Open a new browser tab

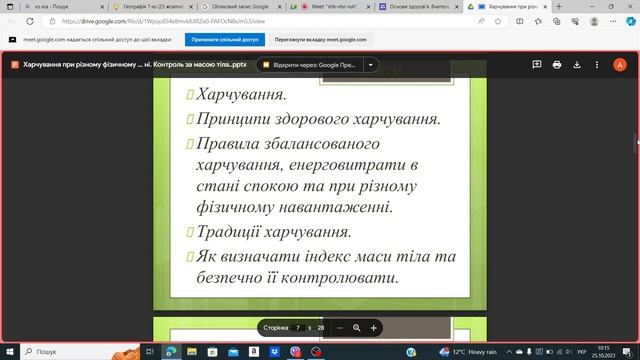click(x=559, y=7)
